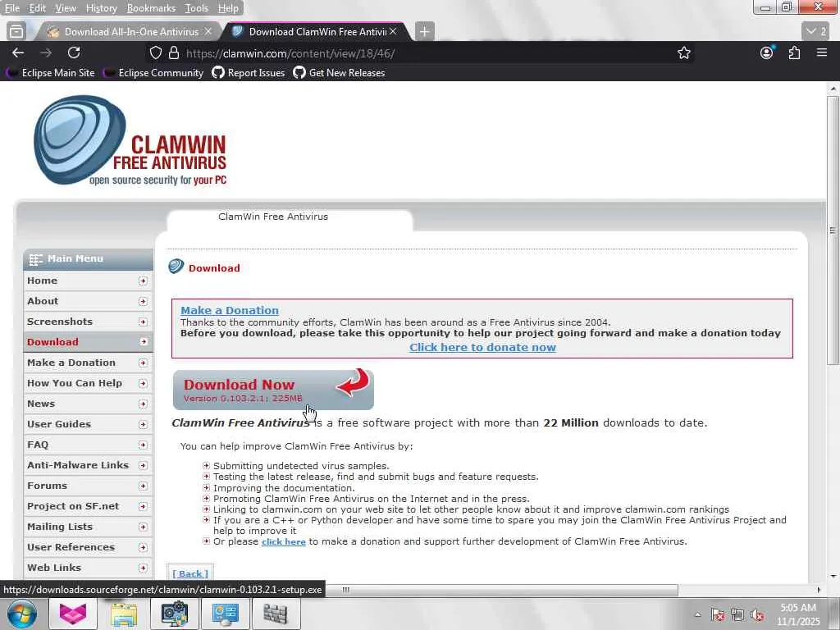Select About in Main Menu
840x630 pixels.
[88, 301]
